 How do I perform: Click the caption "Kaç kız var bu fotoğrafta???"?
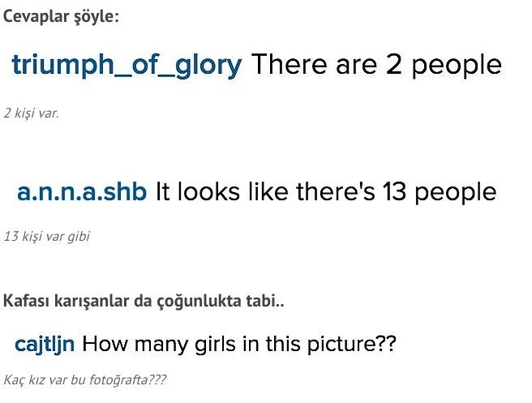[84, 379]
